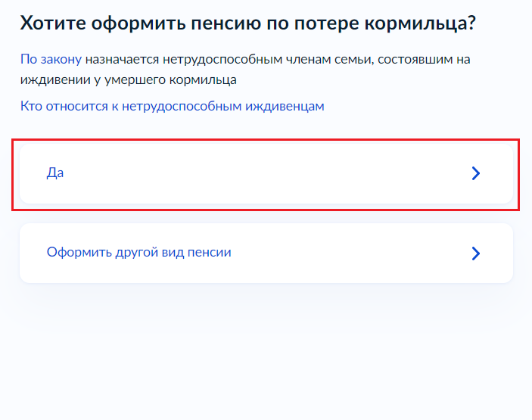Click the arrow icon on the "Да" card
Screen dimensions: 532x420
(x=475, y=173)
